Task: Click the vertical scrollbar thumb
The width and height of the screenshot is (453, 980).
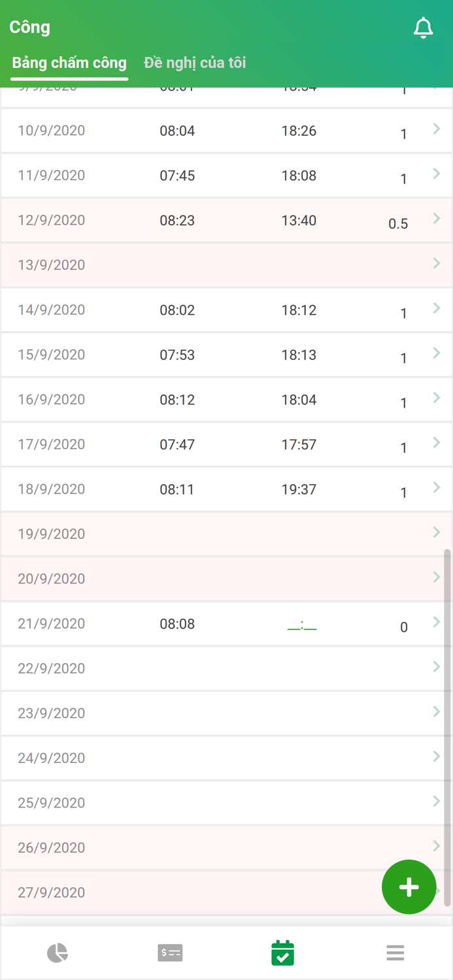Action: click(x=447, y=725)
